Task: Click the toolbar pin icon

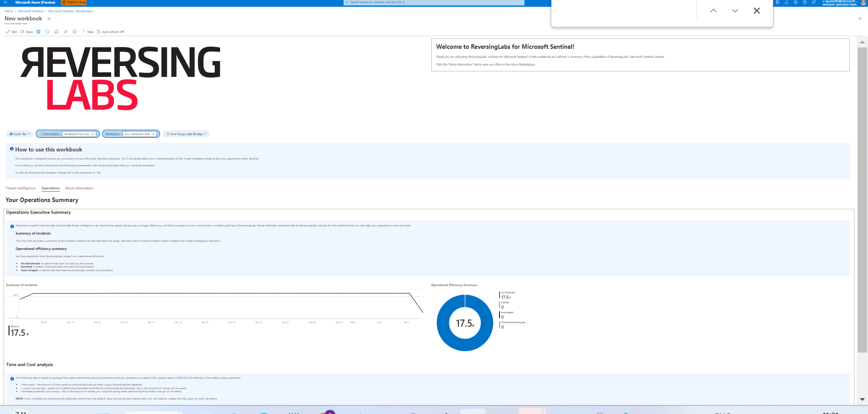Action: [x=66, y=32]
